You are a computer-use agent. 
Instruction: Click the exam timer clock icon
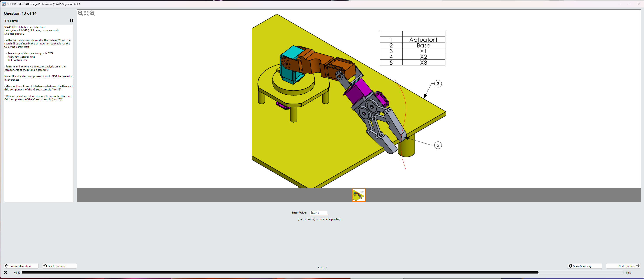(5, 272)
